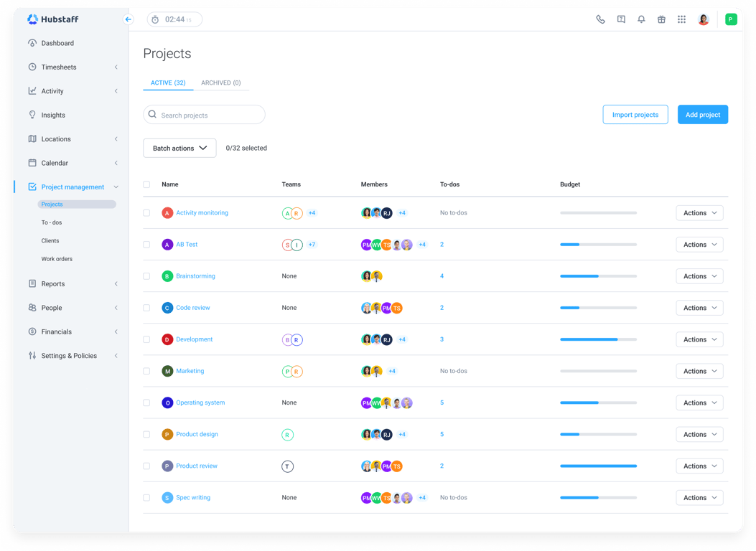Expand the Reports chevron in sidebar
The width and height of the screenshot is (756, 551).
(x=116, y=283)
